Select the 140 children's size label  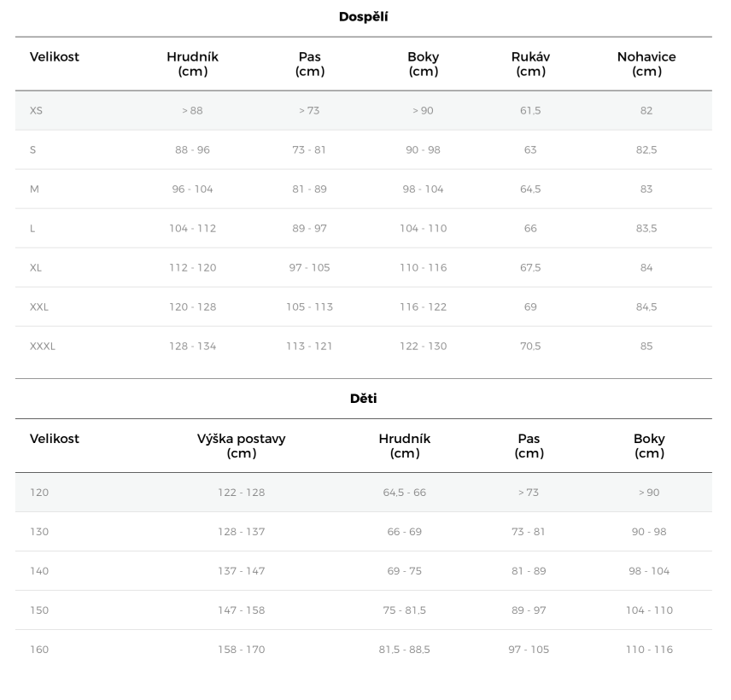point(39,571)
